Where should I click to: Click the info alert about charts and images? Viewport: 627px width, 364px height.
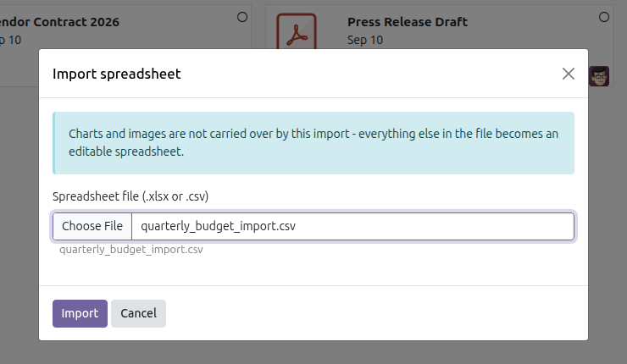point(313,143)
